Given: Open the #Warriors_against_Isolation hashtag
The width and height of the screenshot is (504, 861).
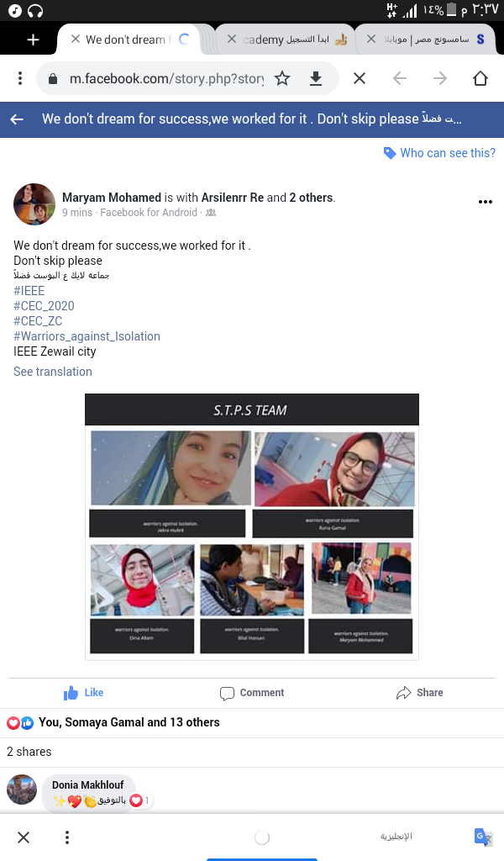Looking at the screenshot, I should tap(87, 336).
